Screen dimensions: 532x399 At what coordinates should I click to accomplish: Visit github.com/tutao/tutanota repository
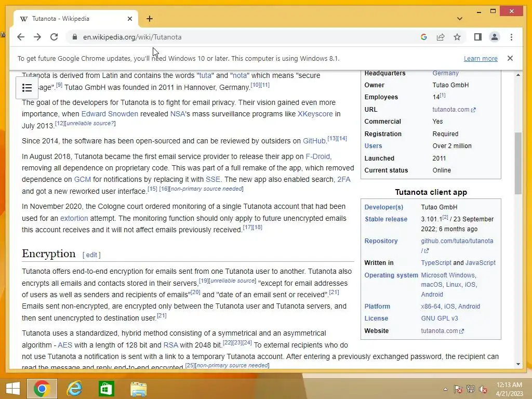pos(457,241)
